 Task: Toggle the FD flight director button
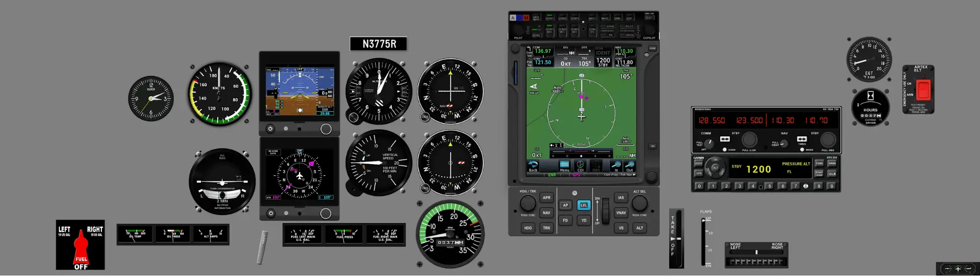565,221
